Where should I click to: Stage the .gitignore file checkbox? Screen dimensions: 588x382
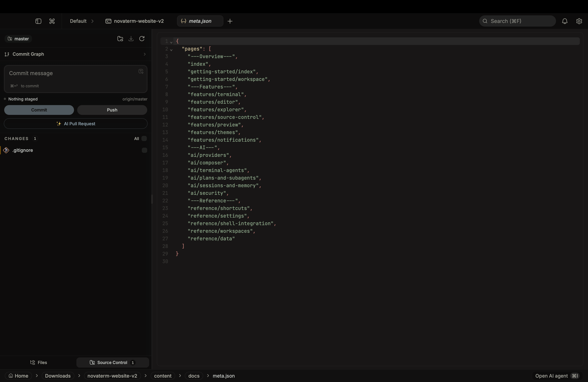click(144, 150)
